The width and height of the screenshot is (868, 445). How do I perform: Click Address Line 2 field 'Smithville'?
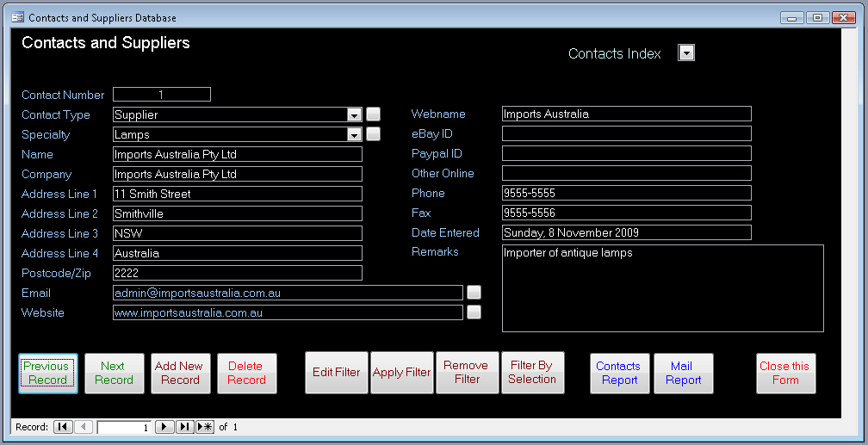click(238, 213)
